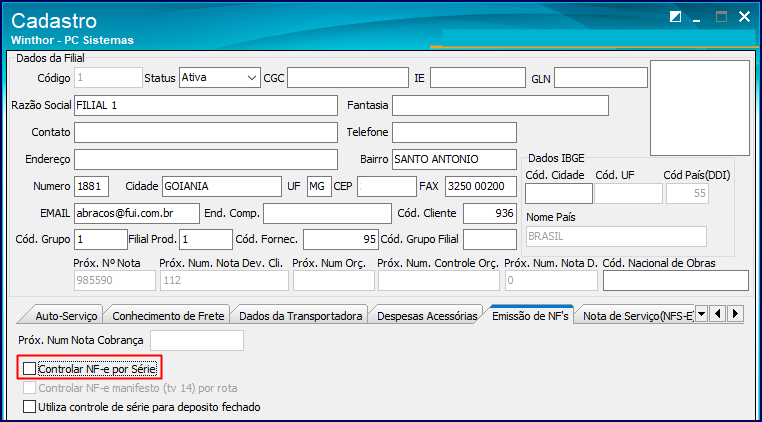Close the Cadastro window
Viewport: 762px width, 422px height.
(x=745, y=18)
